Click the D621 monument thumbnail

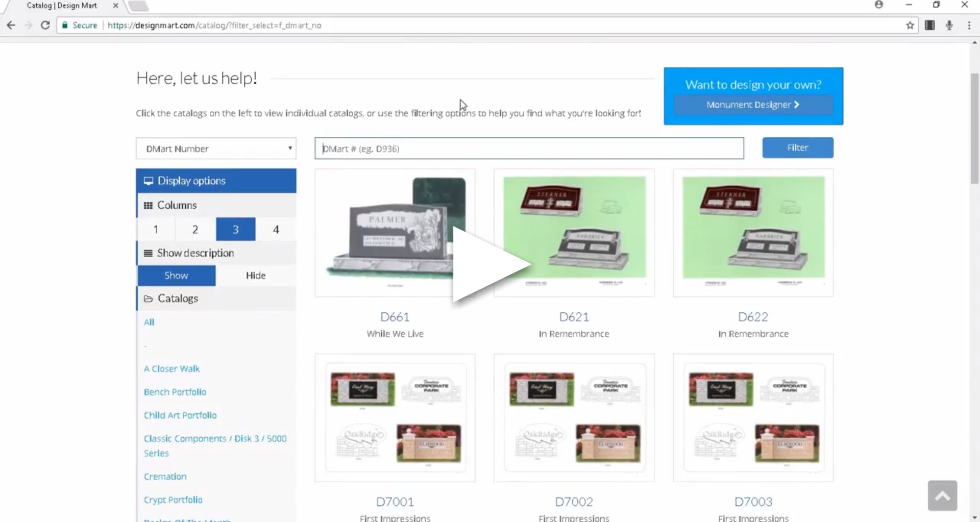tap(574, 233)
